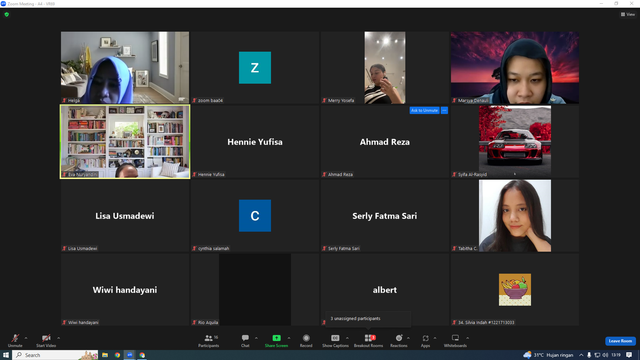Unmute the microphone in the toolbar
This screenshot has width=640, height=360.
coord(15,340)
